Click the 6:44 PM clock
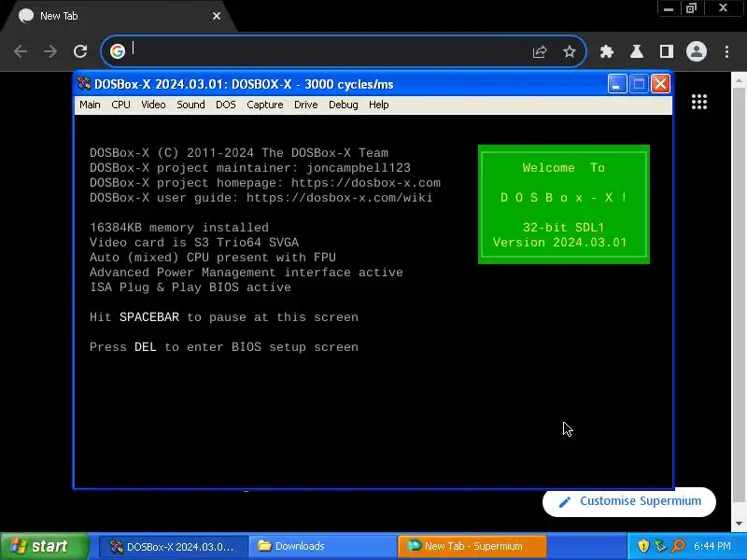The height and width of the screenshot is (560, 747). 712,546
